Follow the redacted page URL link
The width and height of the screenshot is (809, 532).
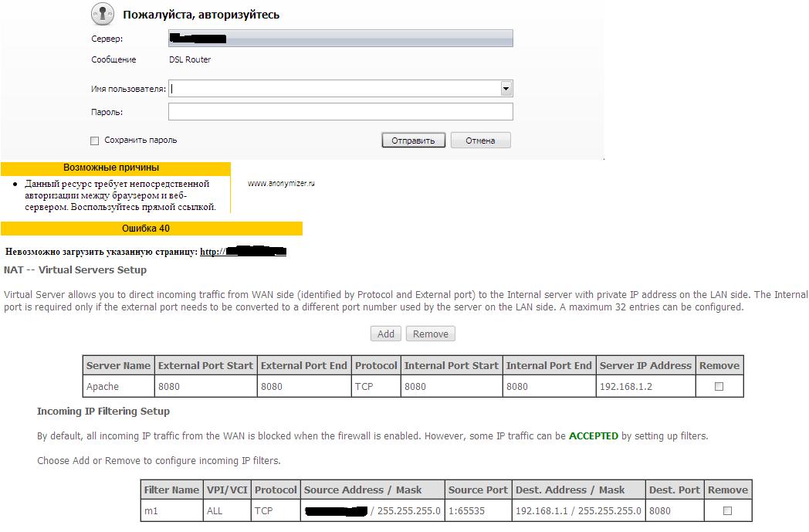coord(243,252)
